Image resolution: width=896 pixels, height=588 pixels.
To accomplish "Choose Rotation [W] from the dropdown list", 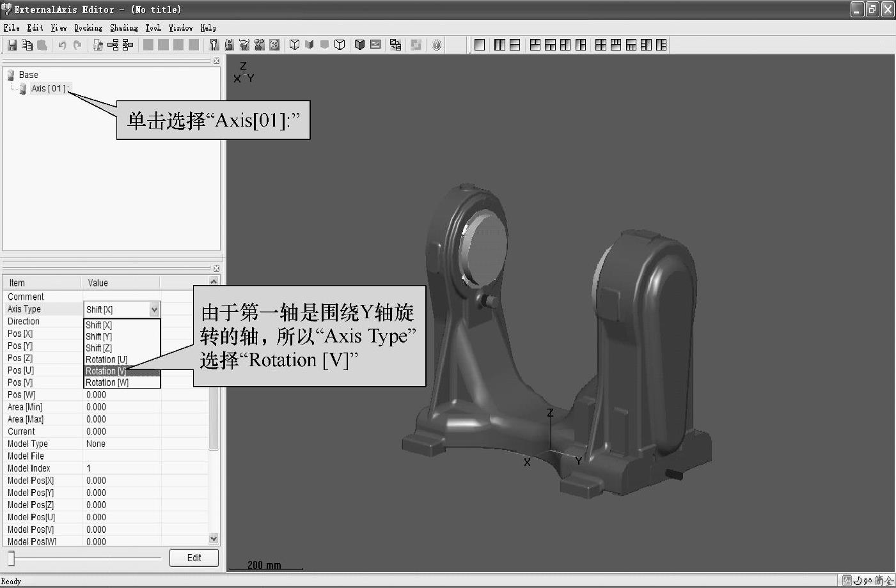I will pos(122,382).
